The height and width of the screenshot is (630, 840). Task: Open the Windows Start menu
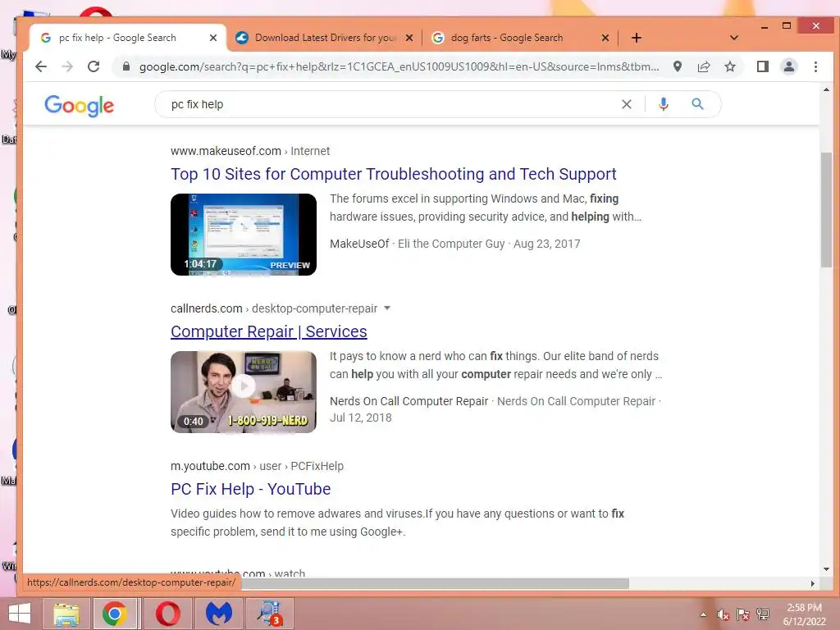[x=20, y=614]
